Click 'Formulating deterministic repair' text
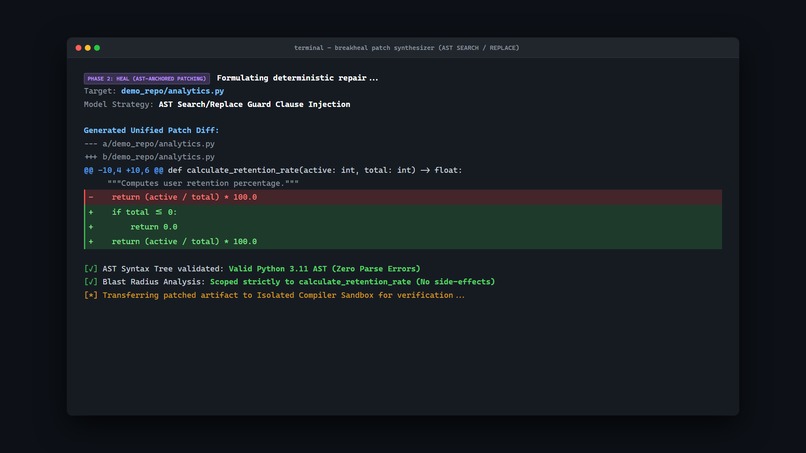The height and width of the screenshot is (453, 806). click(x=297, y=78)
